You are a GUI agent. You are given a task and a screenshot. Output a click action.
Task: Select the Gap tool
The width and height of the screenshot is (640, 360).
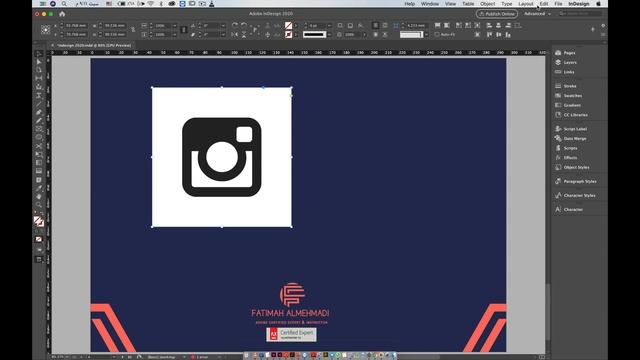(x=39, y=78)
